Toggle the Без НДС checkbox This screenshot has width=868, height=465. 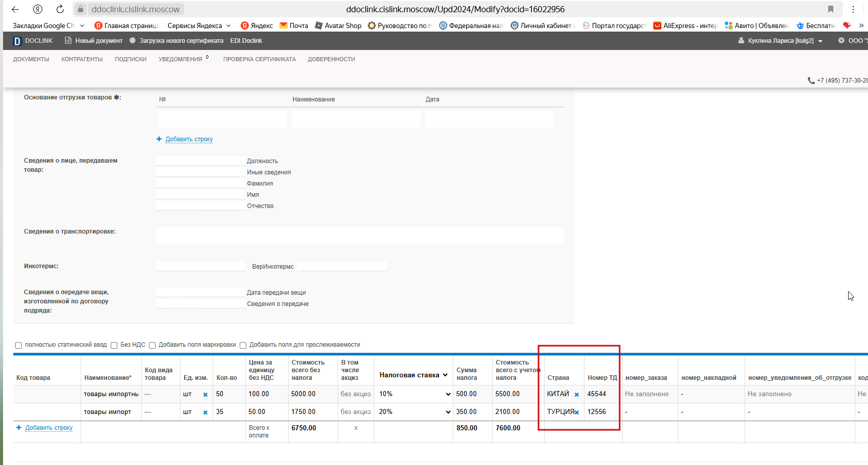(114, 345)
